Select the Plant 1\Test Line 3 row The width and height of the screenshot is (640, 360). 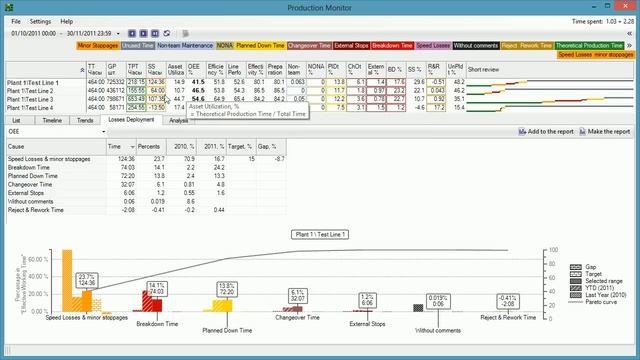tap(319, 99)
